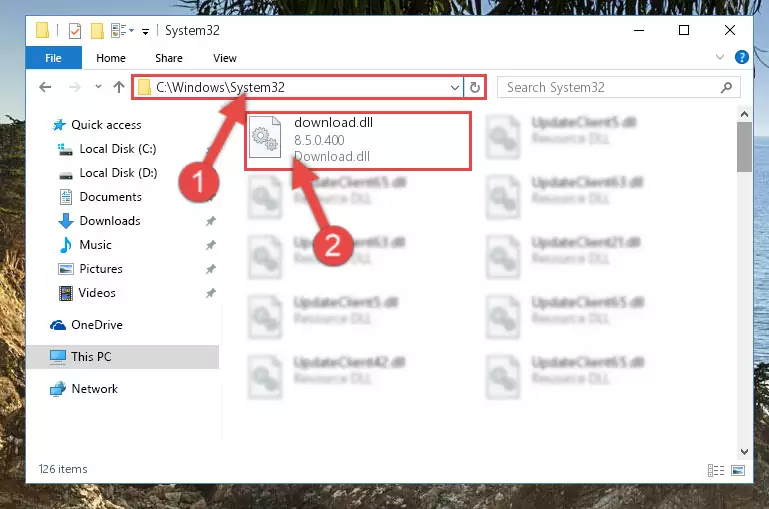Switch to Large icons view in status bar

point(738,470)
